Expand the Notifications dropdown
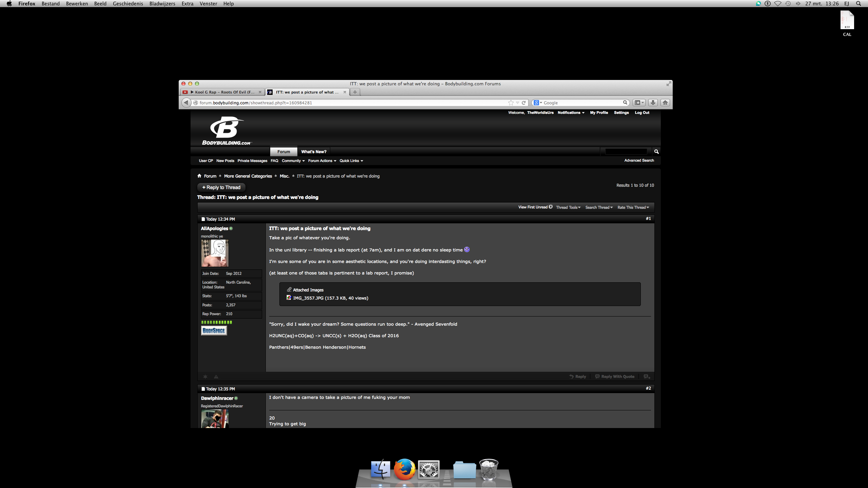Image resolution: width=868 pixels, height=488 pixels. pos(571,113)
